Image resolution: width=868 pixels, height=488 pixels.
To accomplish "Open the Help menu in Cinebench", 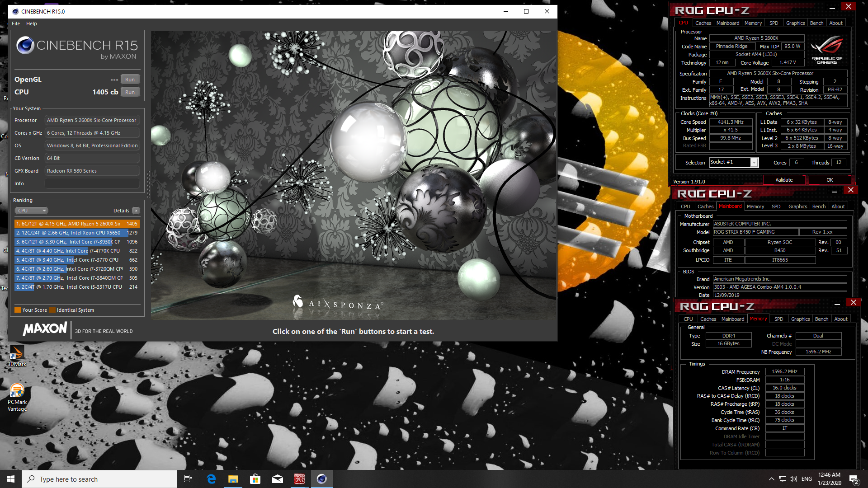I will click(32, 23).
